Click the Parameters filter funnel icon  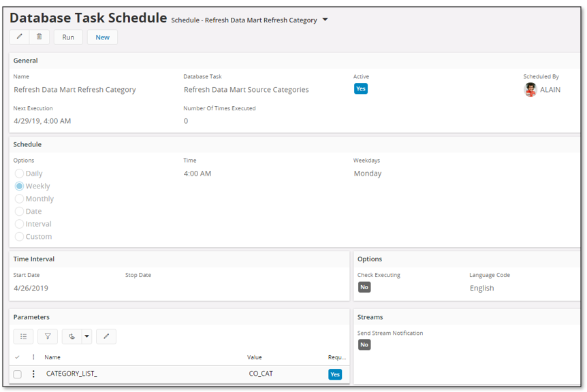tap(48, 337)
